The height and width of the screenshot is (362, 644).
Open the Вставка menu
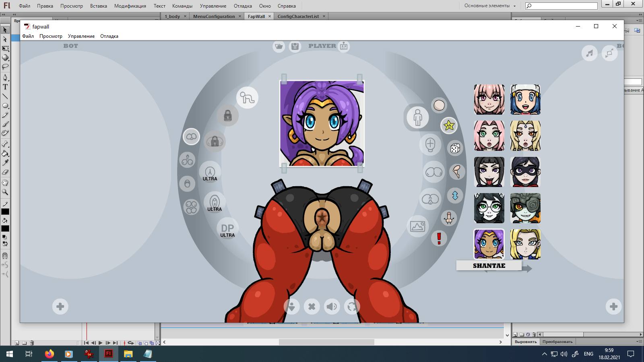(99, 6)
